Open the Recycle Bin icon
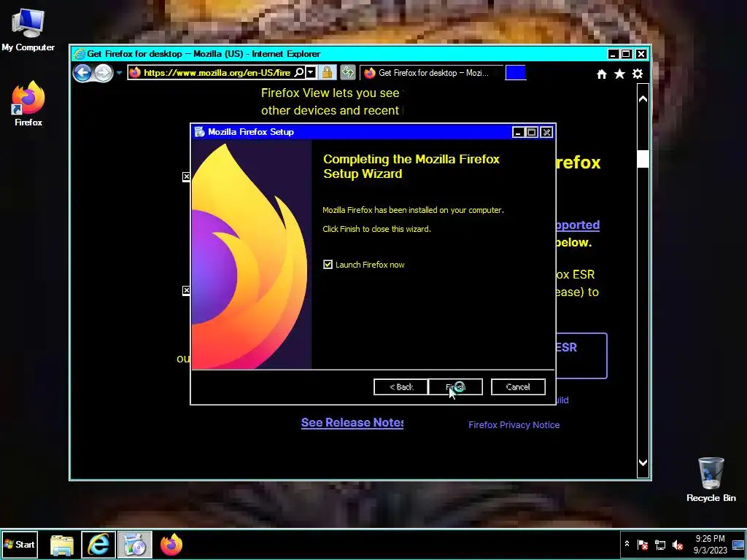 pyautogui.click(x=711, y=480)
